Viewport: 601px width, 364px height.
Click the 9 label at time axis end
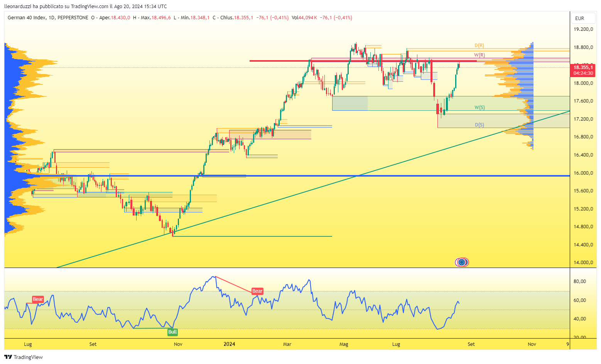pyautogui.click(x=567, y=344)
